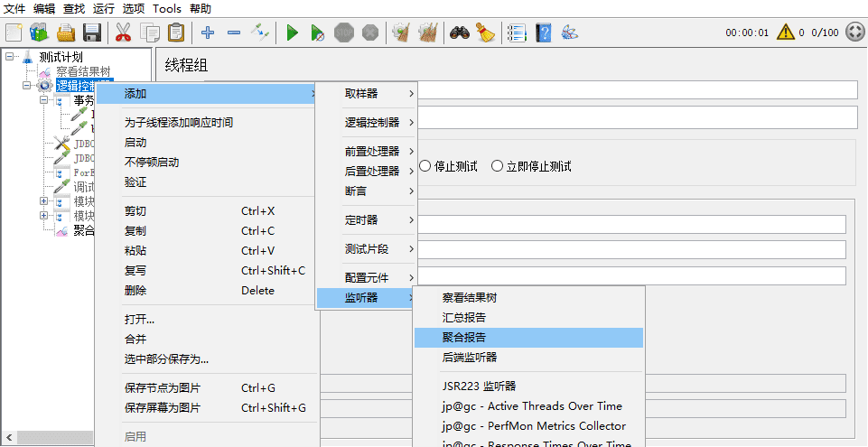The height and width of the screenshot is (447, 868).
Task: Open the 配置元件 submenu
Action: pos(366,278)
